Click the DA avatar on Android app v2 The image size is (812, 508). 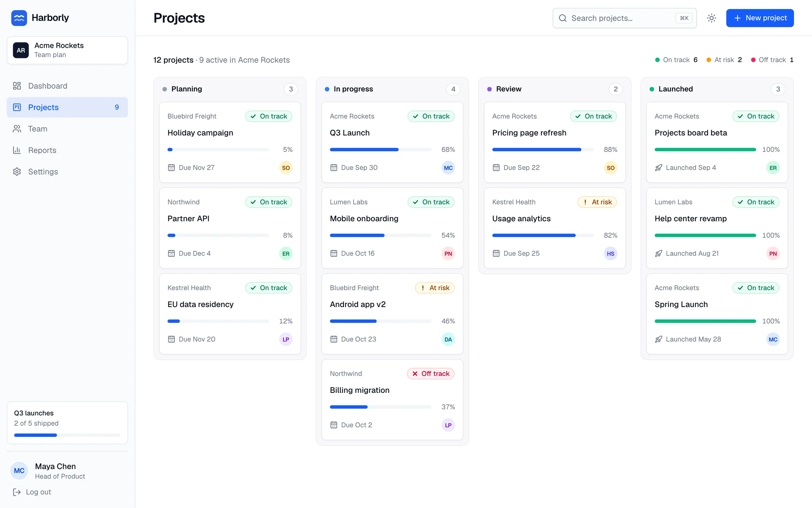[x=448, y=339]
